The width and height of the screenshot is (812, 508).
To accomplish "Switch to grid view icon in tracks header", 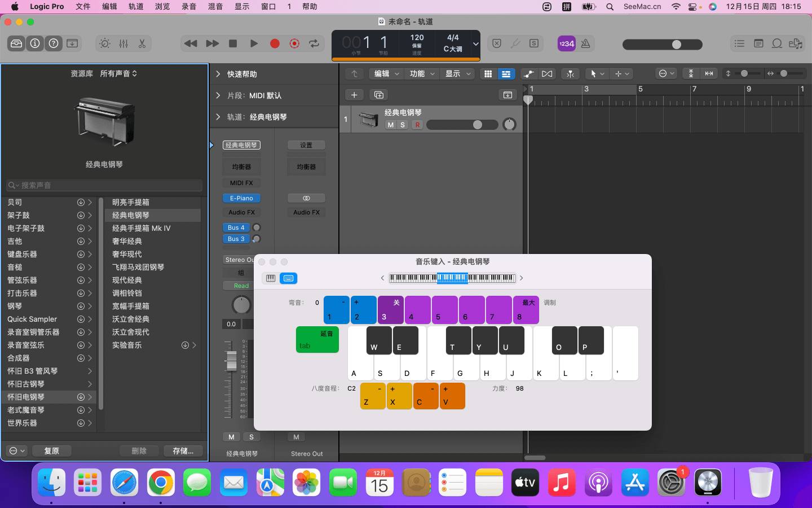I will pyautogui.click(x=488, y=74).
